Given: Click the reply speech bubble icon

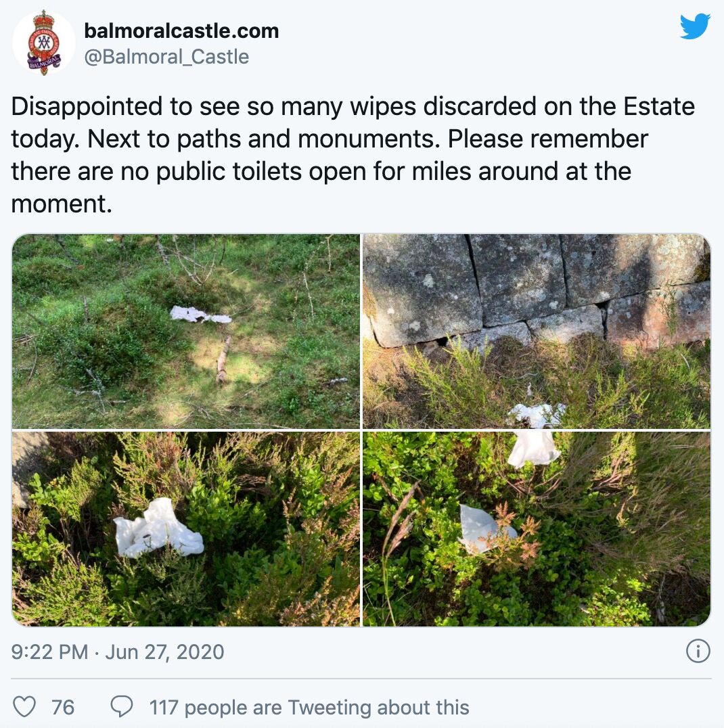Looking at the screenshot, I should coord(122,706).
